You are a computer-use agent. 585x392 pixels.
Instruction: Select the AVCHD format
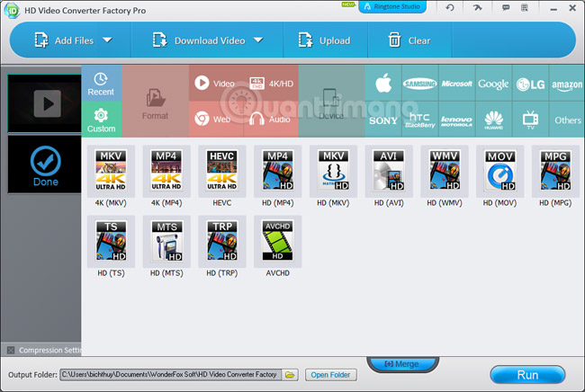pyautogui.click(x=277, y=242)
